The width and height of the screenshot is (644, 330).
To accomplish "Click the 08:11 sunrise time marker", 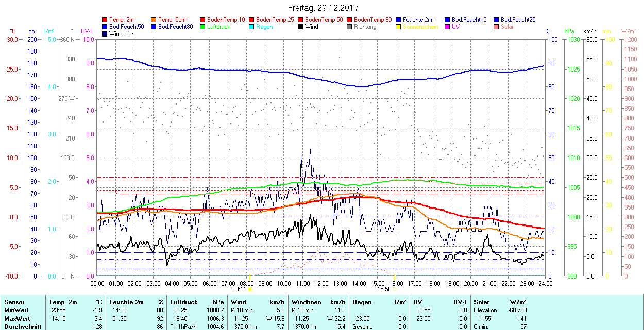I will pyautogui.click(x=239, y=289).
